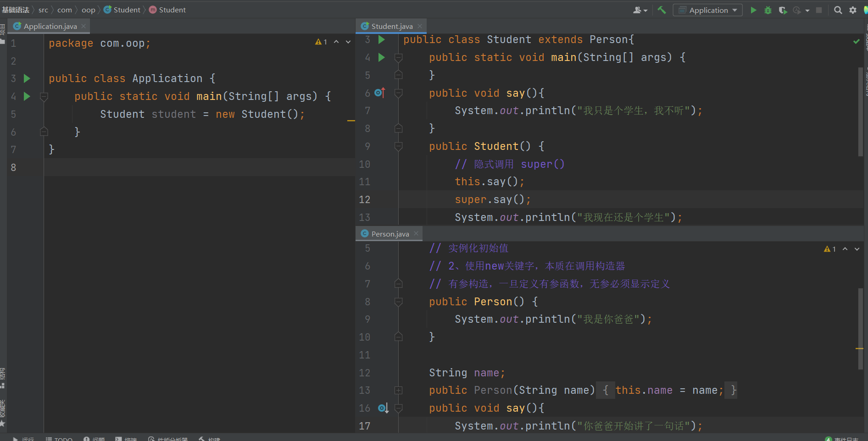Click the profiler run icon

(797, 10)
